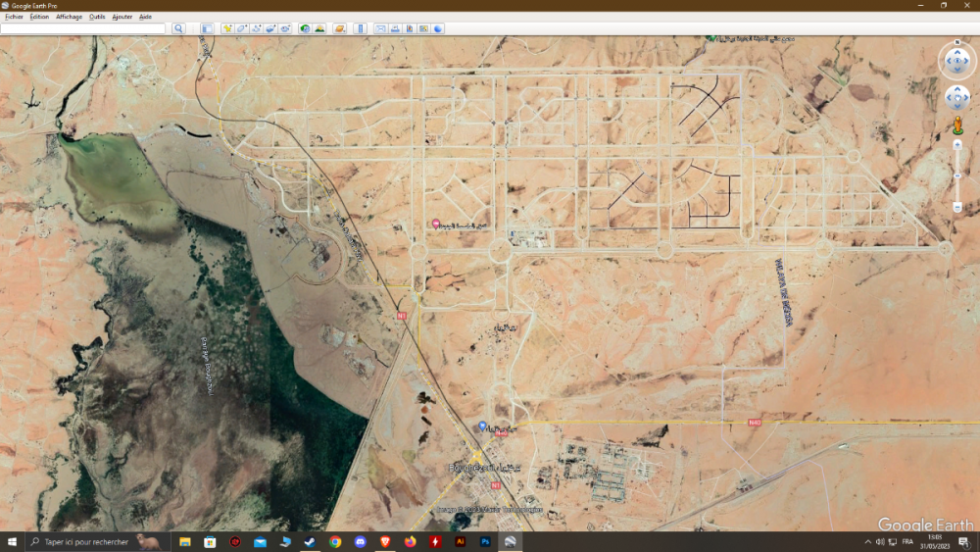Toggle the sidebar panel visibility
980x552 pixels.
pos(207,28)
